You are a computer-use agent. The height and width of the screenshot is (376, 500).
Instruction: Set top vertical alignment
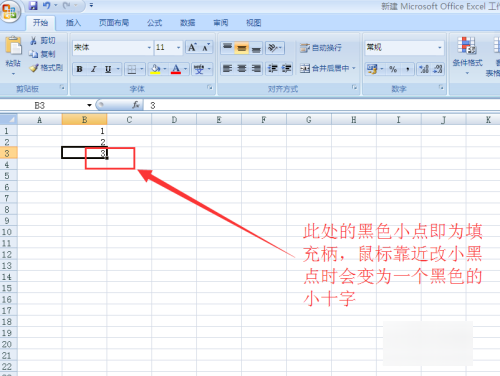tap(227, 48)
